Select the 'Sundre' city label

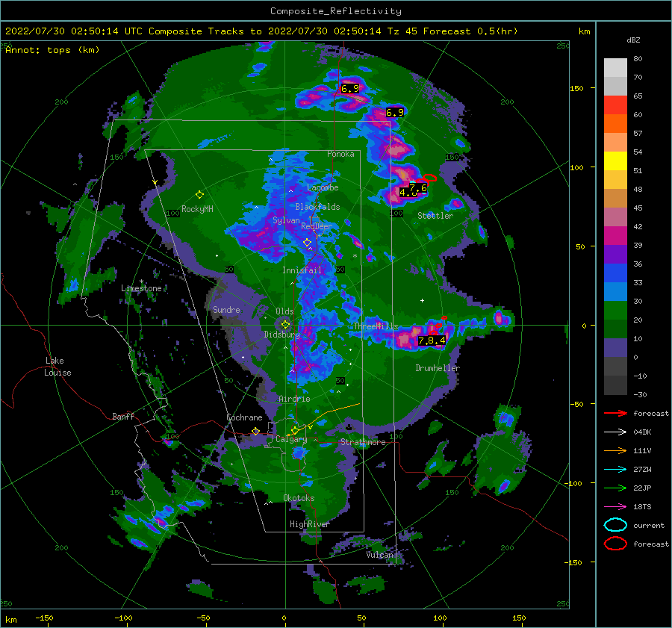coord(226,309)
